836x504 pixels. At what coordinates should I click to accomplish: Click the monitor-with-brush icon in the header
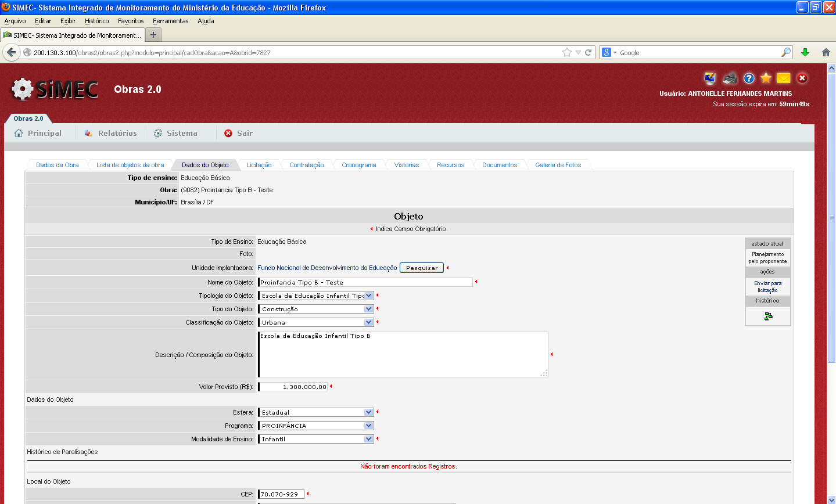710,78
